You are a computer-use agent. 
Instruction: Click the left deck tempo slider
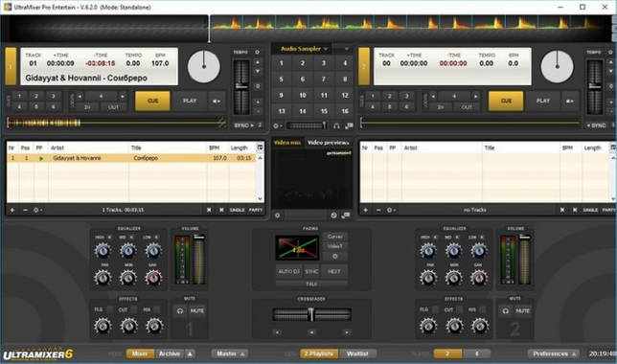(x=241, y=86)
